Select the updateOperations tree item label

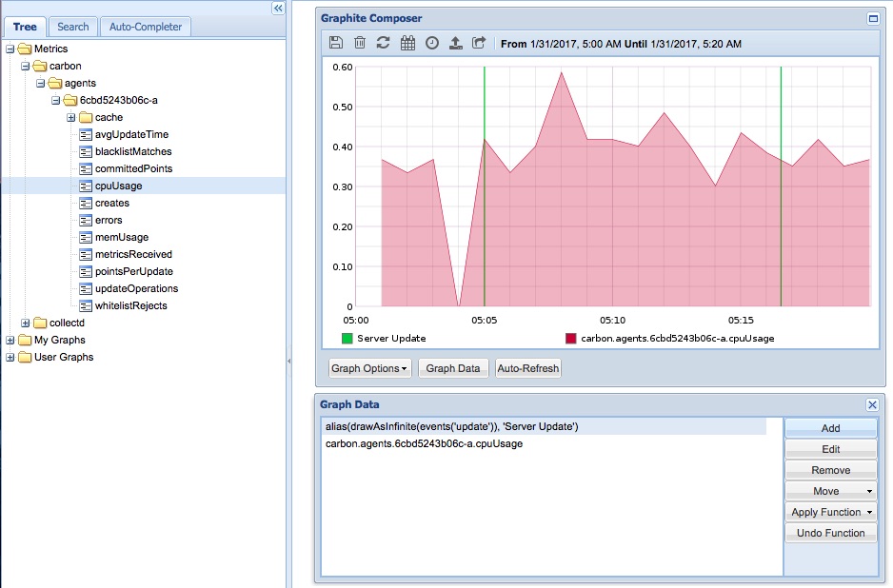(x=137, y=288)
